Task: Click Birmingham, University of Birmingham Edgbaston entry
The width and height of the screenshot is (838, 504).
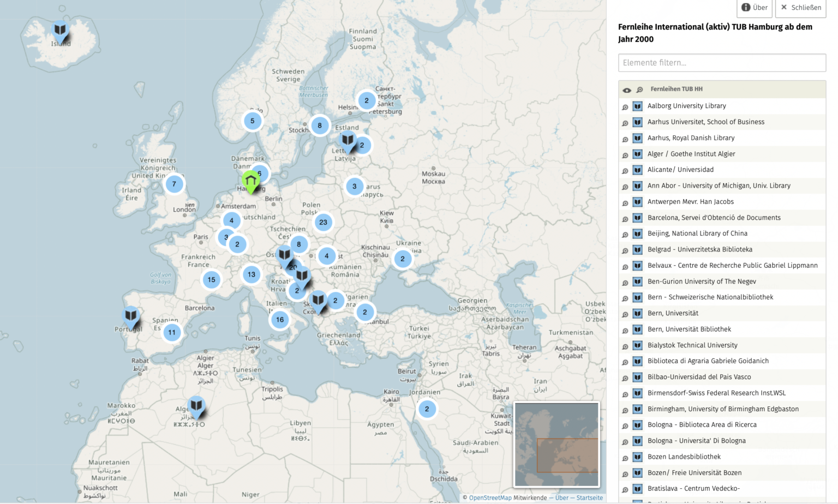Action: click(x=722, y=409)
